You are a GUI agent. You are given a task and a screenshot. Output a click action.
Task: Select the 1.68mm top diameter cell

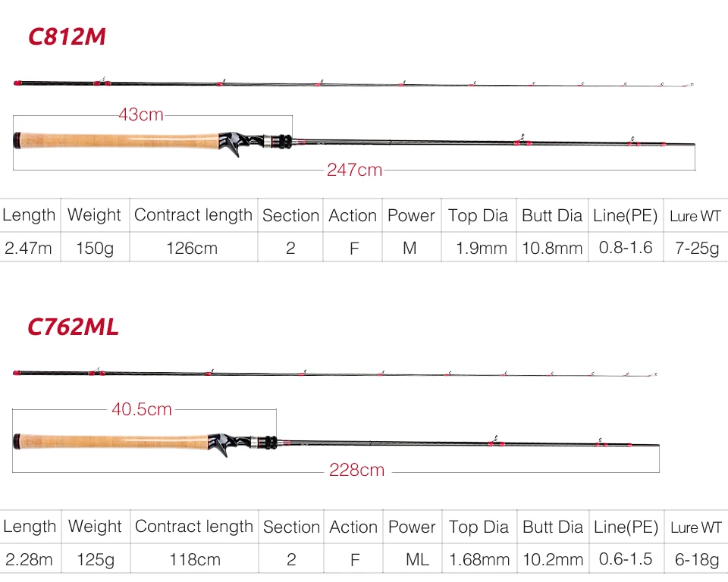point(479,559)
